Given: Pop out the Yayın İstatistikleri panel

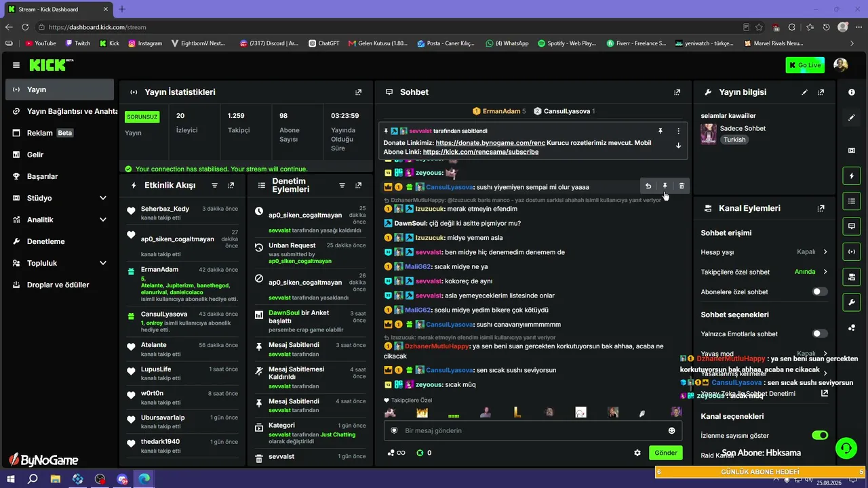Looking at the screenshot, I should (359, 92).
